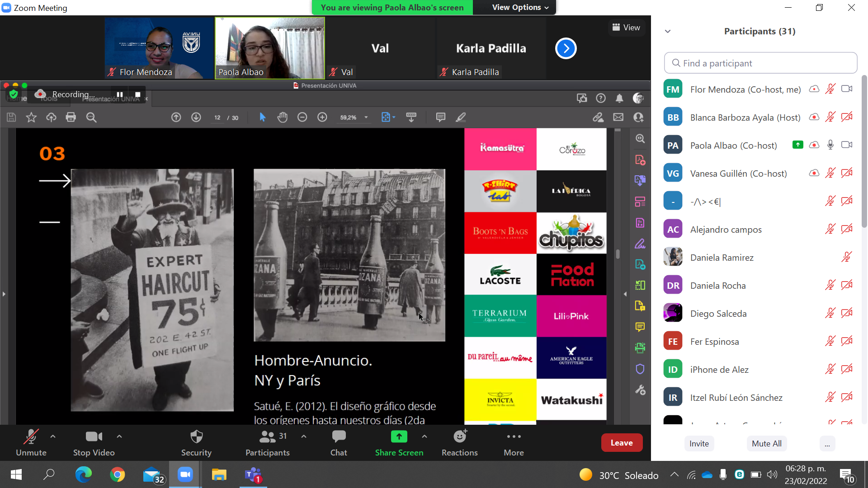The image size is (868, 488).
Task: Click the participants list vertical scrollbar
Action: coord(864,151)
